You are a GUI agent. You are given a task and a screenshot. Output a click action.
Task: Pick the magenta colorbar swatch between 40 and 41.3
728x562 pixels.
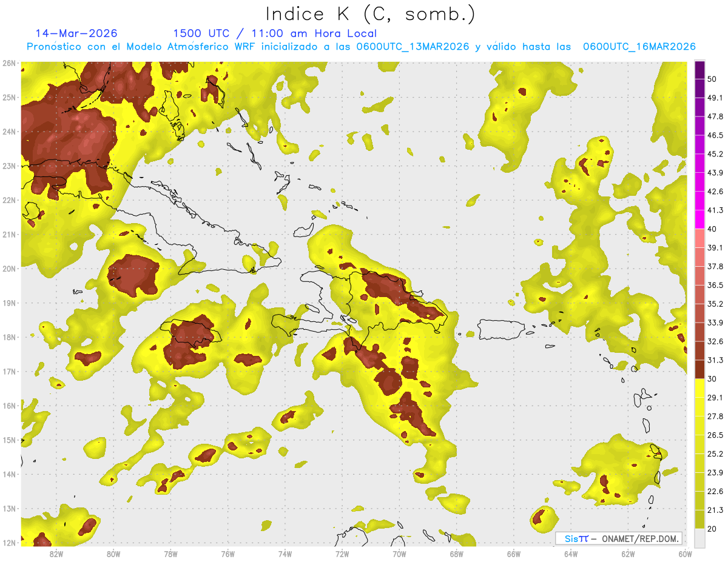699,219
